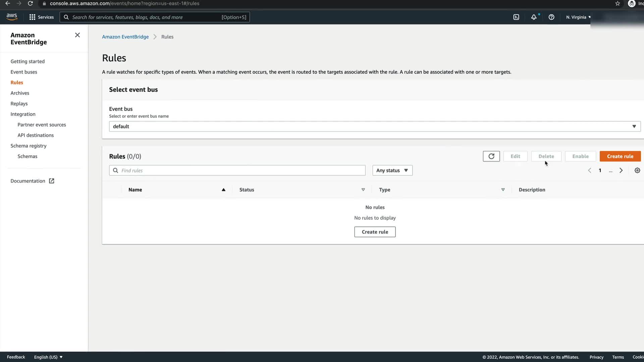Viewport: 644px width, 362px height.
Task: Bookmark this page with star icon
Action: coord(618,3)
